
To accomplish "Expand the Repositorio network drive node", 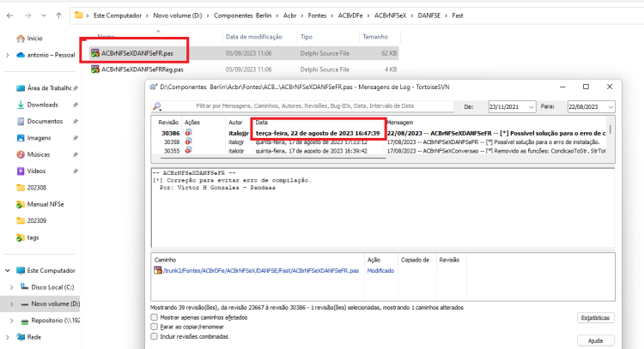I will click(x=11, y=321).
